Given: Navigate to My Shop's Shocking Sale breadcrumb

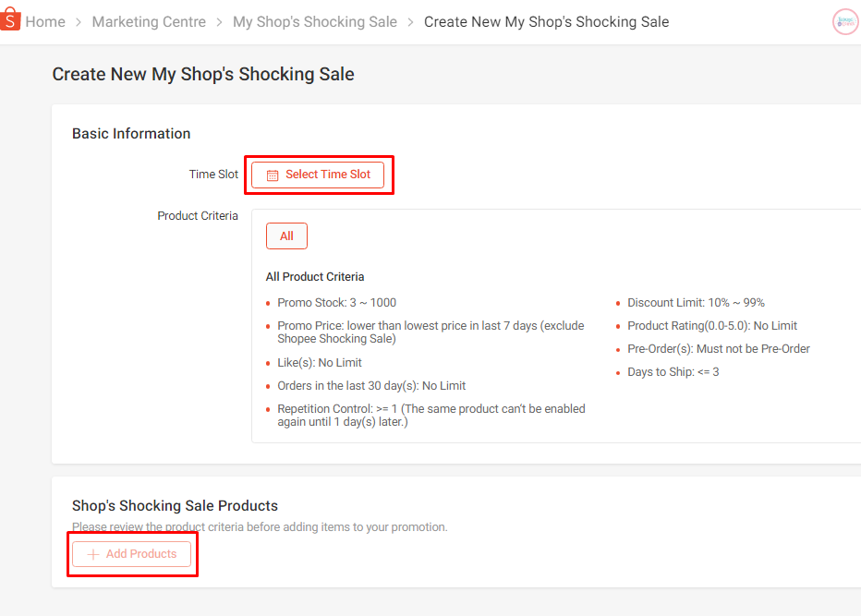Looking at the screenshot, I should click(315, 22).
